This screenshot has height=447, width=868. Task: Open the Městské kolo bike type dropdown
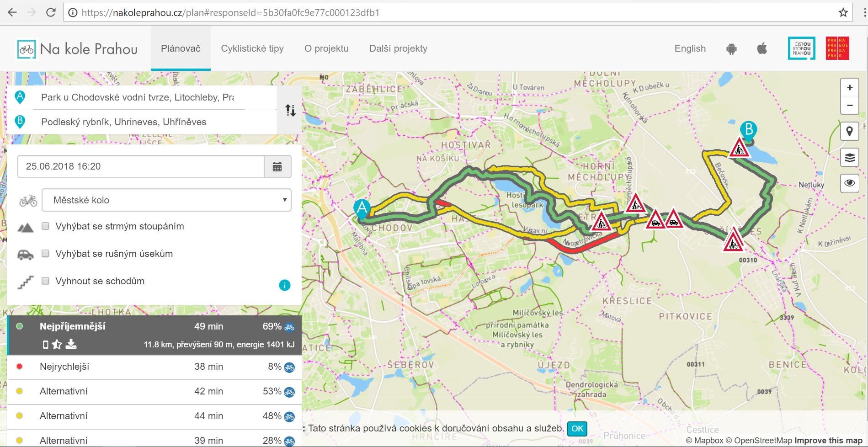coord(166,200)
